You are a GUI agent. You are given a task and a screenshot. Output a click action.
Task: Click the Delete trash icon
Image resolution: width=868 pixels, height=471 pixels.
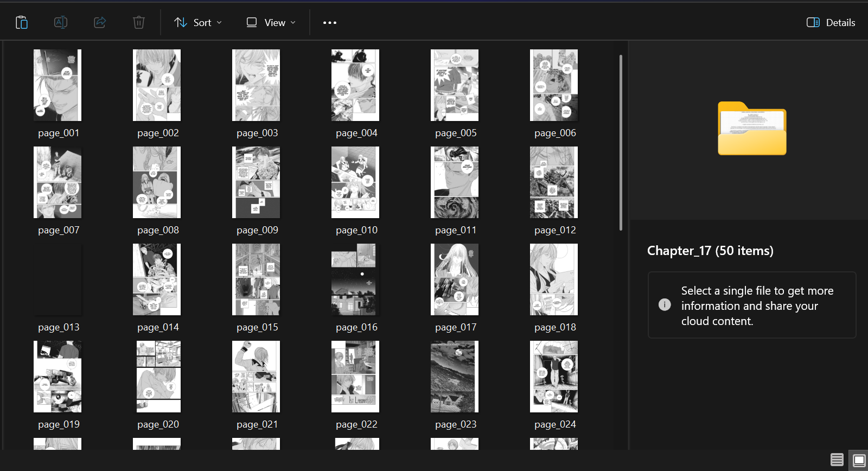pos(139,22)
